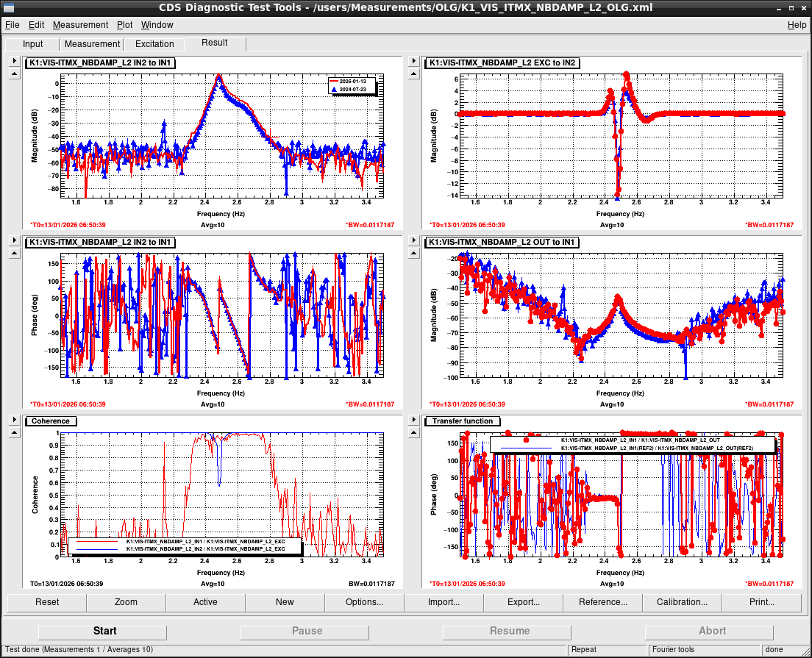Click the red 2026-01-13 legend entry

click(351, 81)
